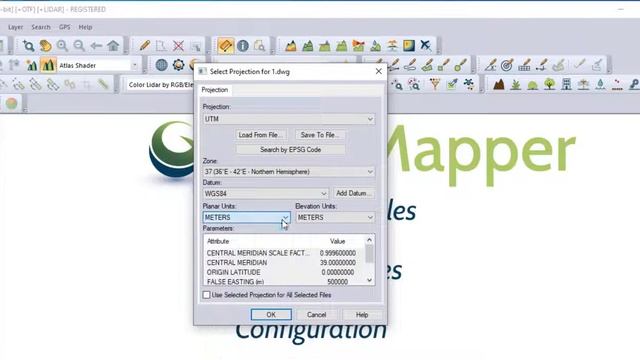Click the globe configuration icon

click(x=162, y=65)
